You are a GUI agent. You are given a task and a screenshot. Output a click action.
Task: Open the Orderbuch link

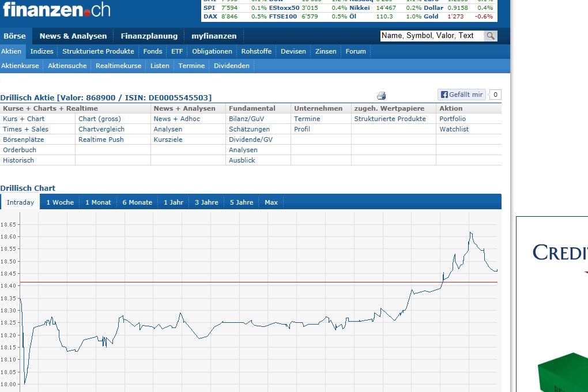tap(20, 150)
